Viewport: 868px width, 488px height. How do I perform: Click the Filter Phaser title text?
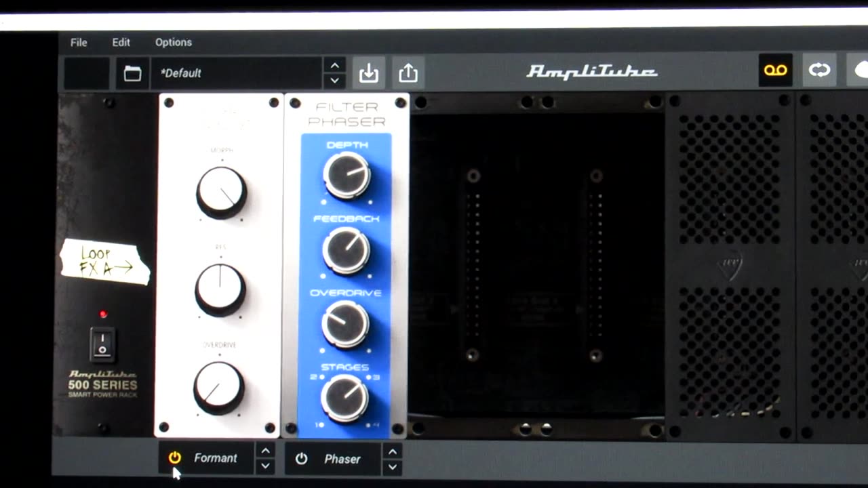(347, 115)
